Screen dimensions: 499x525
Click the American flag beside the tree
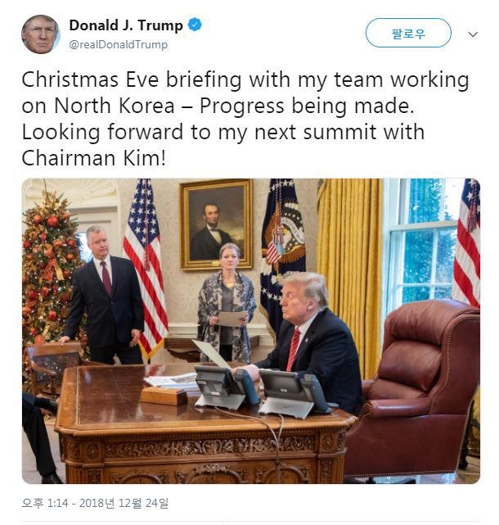coord(145,268)
